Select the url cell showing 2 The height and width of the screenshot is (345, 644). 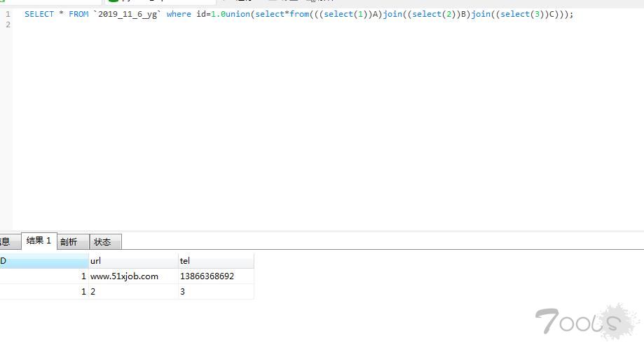[133, 291]
